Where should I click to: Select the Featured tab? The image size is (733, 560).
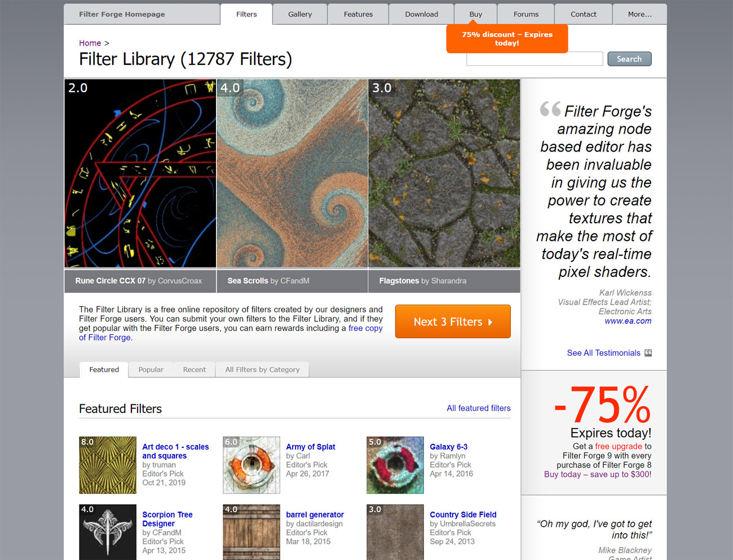point(104,369)
